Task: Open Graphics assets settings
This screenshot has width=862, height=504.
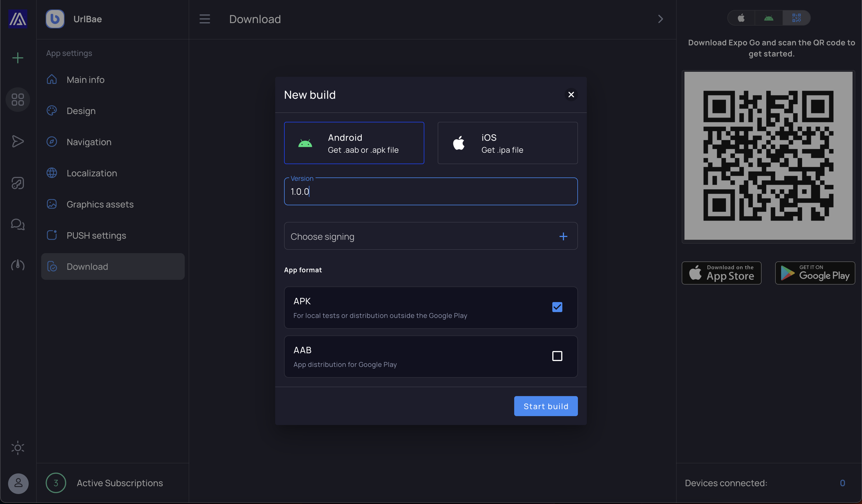Action: (112, 204)
